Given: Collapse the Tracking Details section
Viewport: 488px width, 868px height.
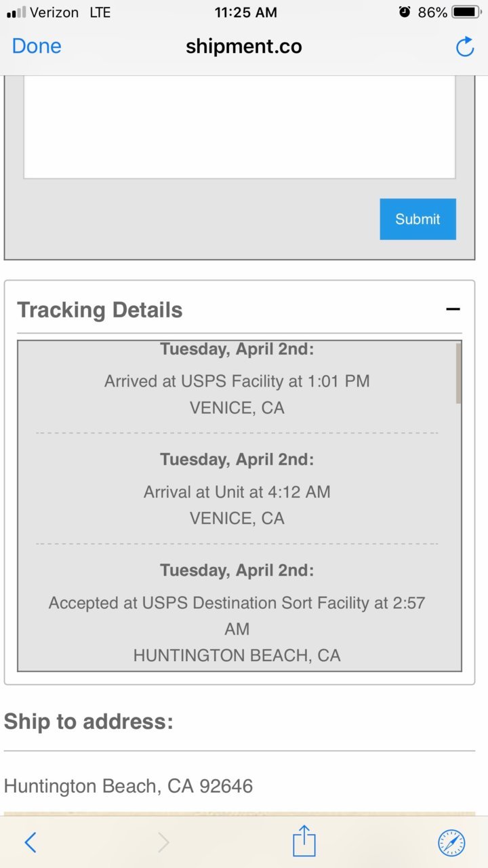Looking at the screenshot, I should pyautogui.click(x=453, y=309).
